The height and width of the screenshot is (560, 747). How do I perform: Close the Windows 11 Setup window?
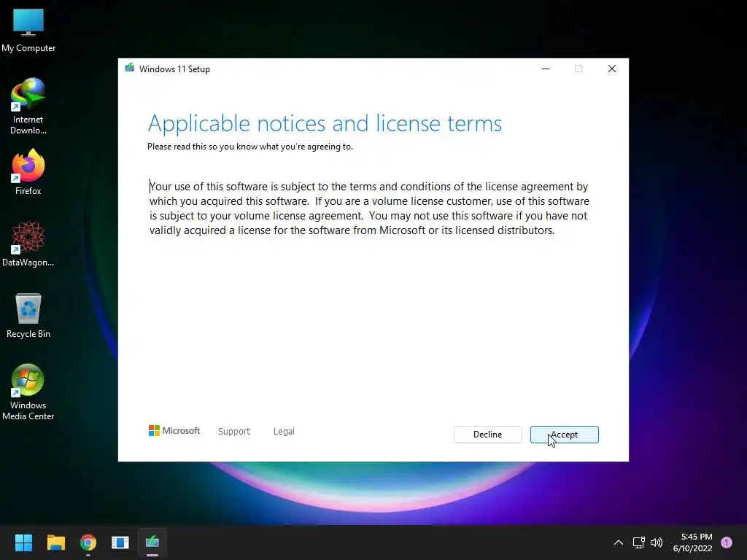point(612,69)
